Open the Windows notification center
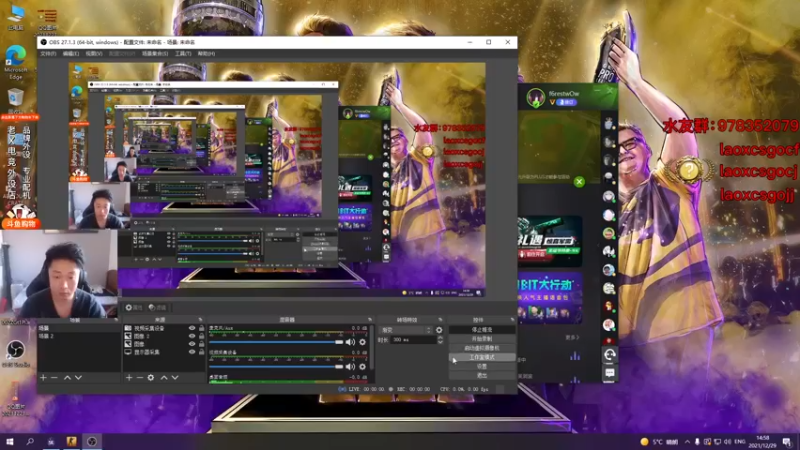The image size is (800, 450). pos(787,441)
